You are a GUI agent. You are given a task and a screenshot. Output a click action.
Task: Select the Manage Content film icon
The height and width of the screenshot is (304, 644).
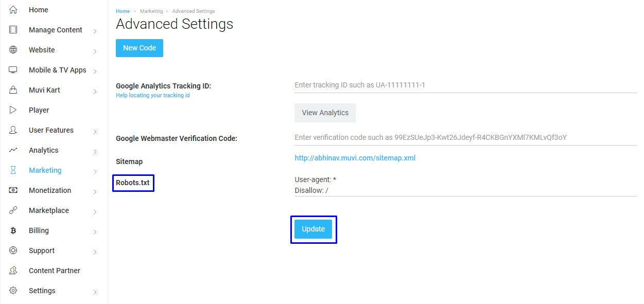coord(13,30)
